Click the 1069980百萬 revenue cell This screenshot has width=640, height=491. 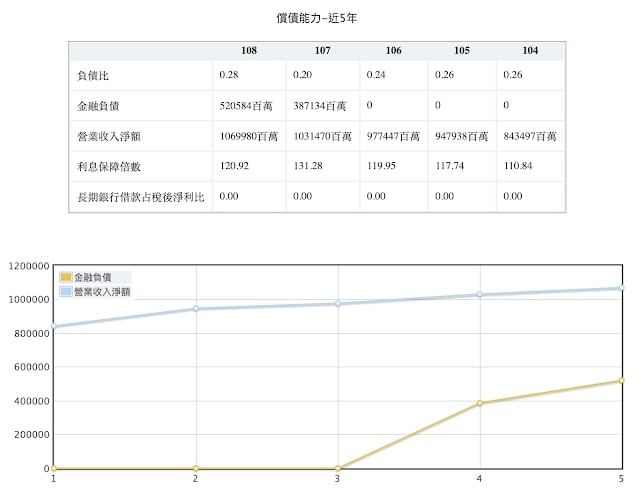point(249,136)
